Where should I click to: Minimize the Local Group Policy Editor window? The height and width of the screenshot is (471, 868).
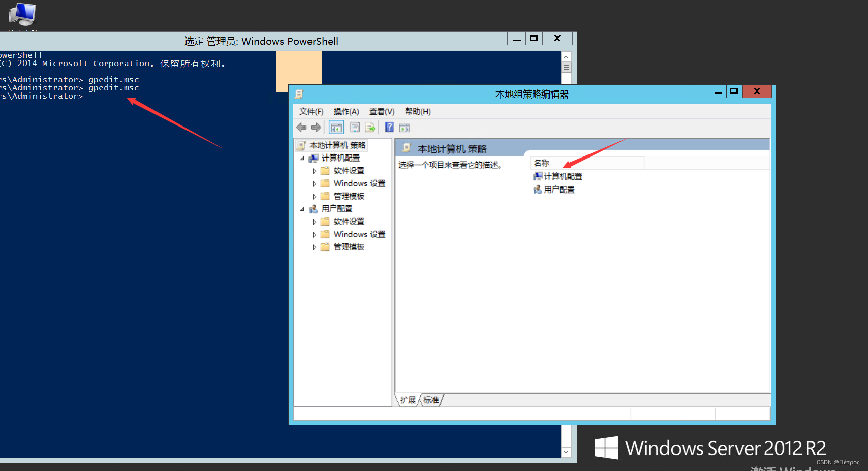[718, 91]
